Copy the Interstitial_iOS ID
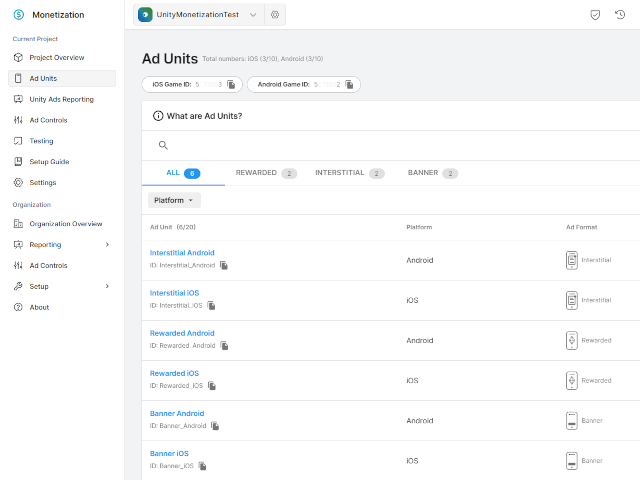The image size is (640, 480). (211, 305)
